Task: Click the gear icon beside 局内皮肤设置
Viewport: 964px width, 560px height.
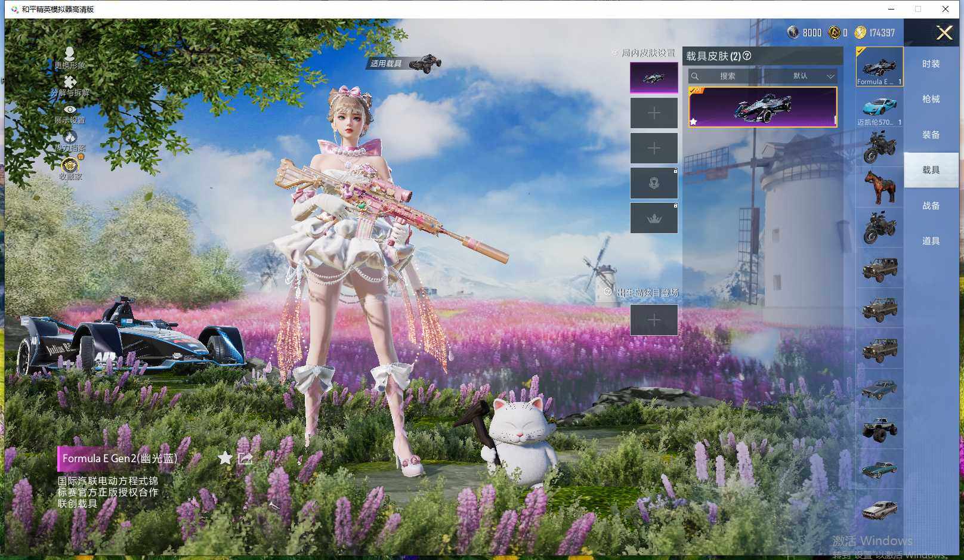Action: (x=615, y=52)
